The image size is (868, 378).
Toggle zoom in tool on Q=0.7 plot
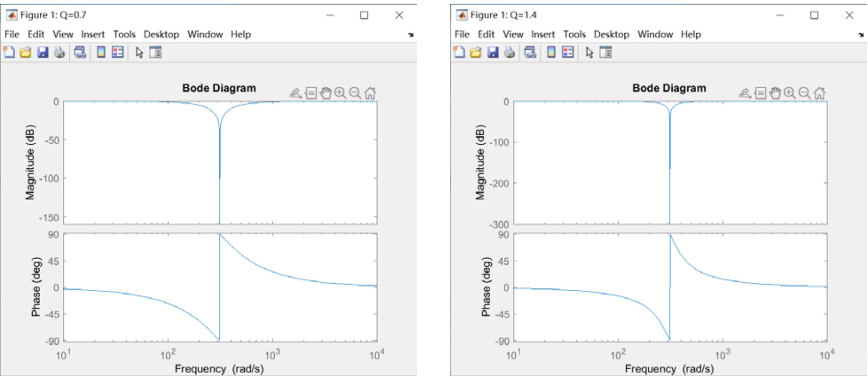(340, 93)
